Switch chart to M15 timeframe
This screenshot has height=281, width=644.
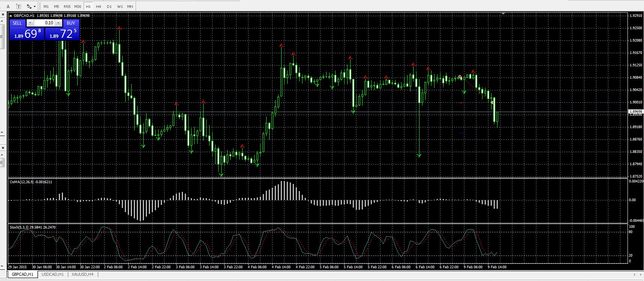(67, 6)
